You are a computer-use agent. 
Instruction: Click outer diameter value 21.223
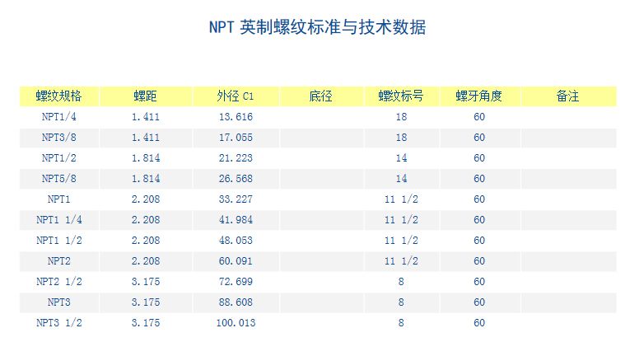coord(236,158)
